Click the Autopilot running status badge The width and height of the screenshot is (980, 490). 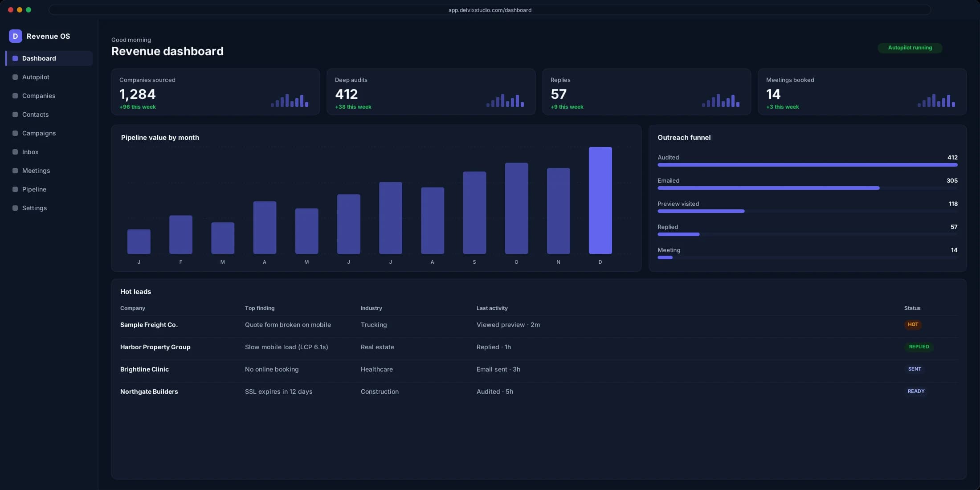point(910,48)
